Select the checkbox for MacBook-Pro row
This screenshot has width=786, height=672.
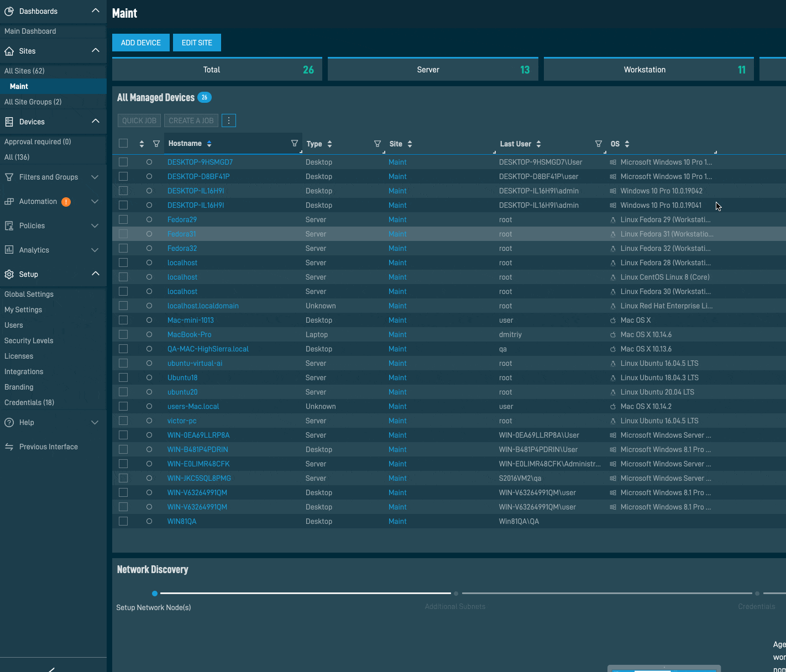(123, 334)
